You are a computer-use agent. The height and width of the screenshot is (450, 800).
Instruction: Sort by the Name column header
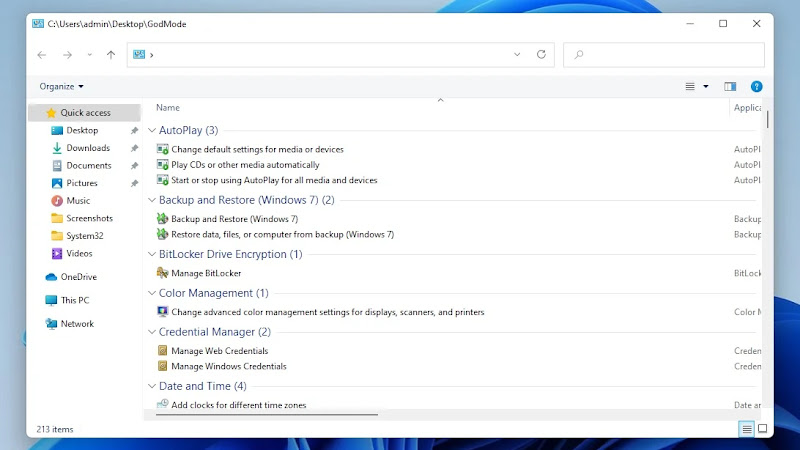pos(168,108)
